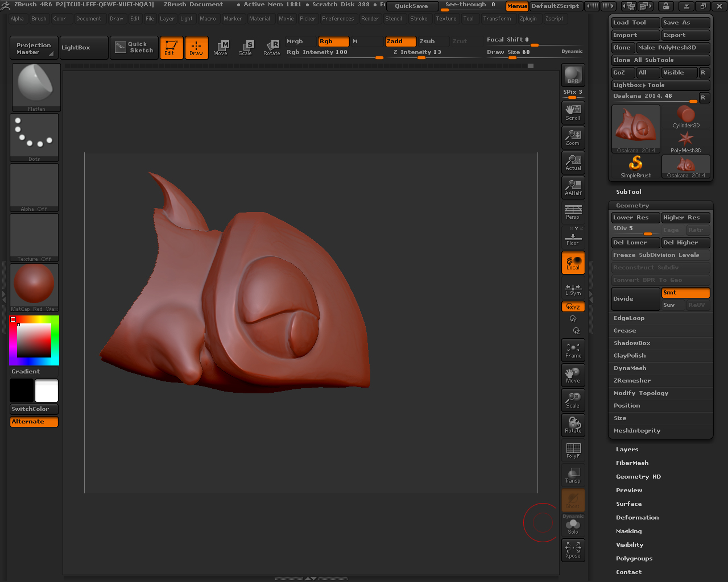Pick a color in the color picker
The height and width of the screenshot is (582, 728).
click(34, 340)
